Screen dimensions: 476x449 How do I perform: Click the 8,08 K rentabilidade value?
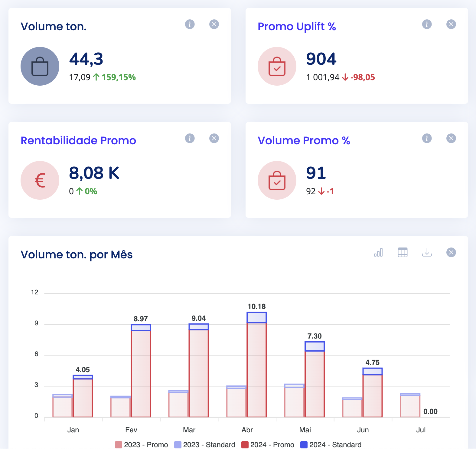click(x=94, y=173)
